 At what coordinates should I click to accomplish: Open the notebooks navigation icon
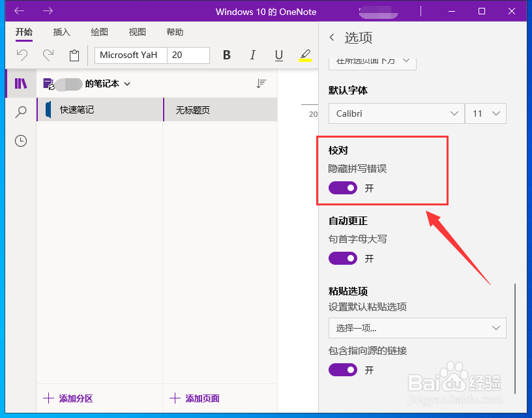pyautogui.click(x=21, y=83)
